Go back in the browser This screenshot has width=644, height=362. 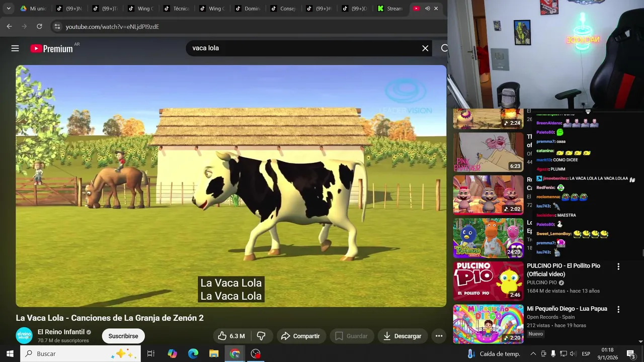tap(9, 27)
